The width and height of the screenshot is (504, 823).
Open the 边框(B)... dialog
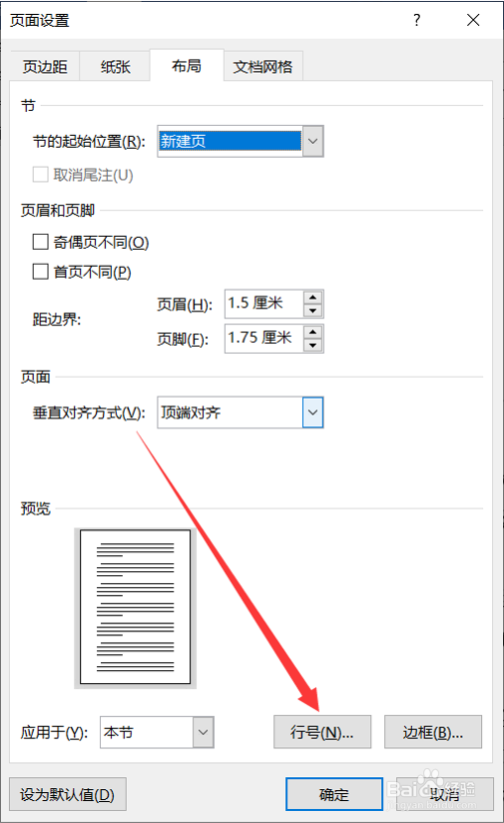(433, 732)
